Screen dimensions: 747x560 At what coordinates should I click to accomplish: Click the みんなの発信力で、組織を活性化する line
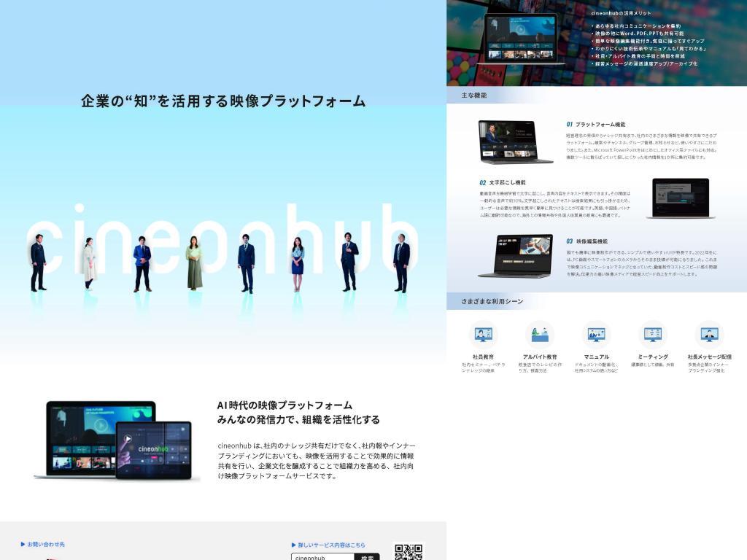(x=298, y=419)
